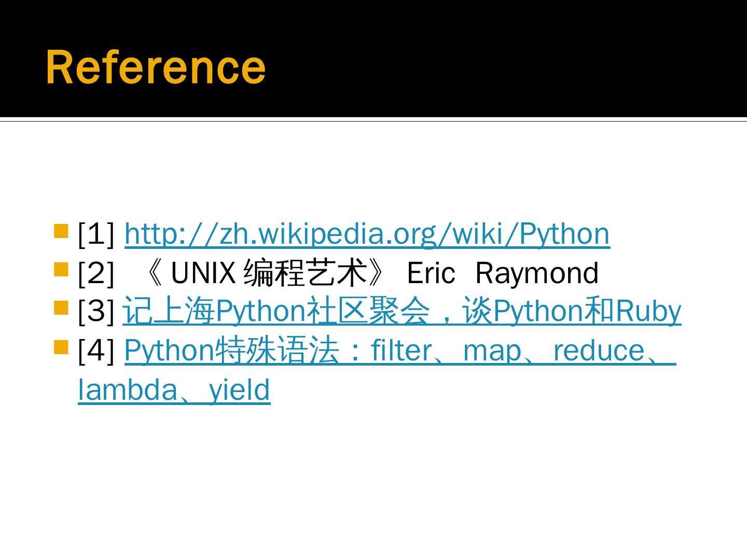The width and height of the screenshot is (747, 560).
Task: Click the closing 》 bracket after 编程艺术
Action: [377, 273]
